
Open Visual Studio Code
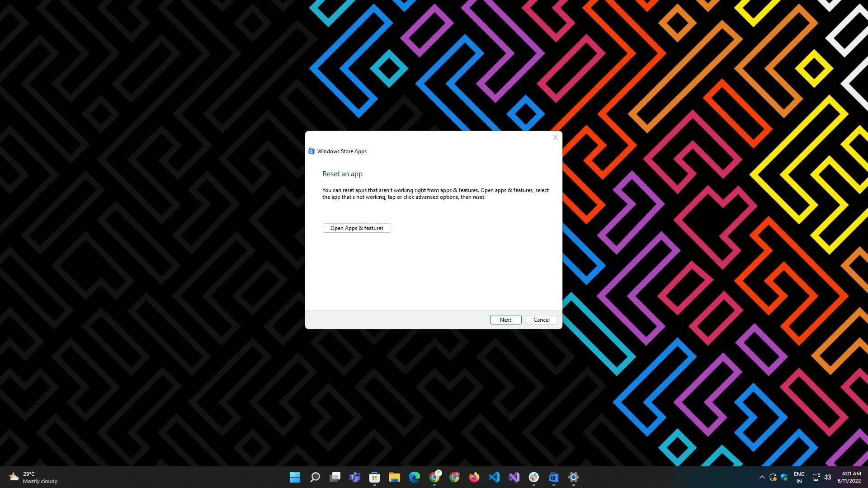coord(494,477)
